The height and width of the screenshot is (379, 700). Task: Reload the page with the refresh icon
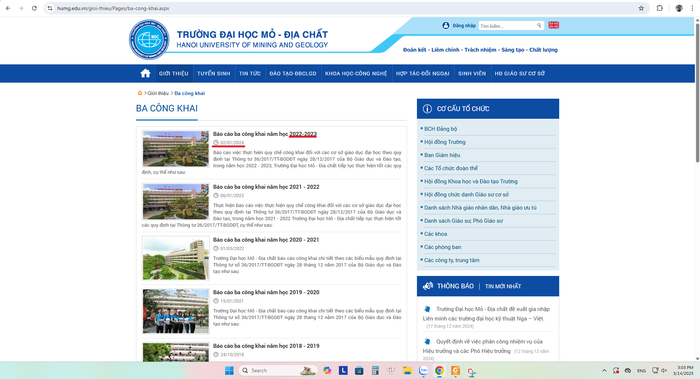coord(34,8)
